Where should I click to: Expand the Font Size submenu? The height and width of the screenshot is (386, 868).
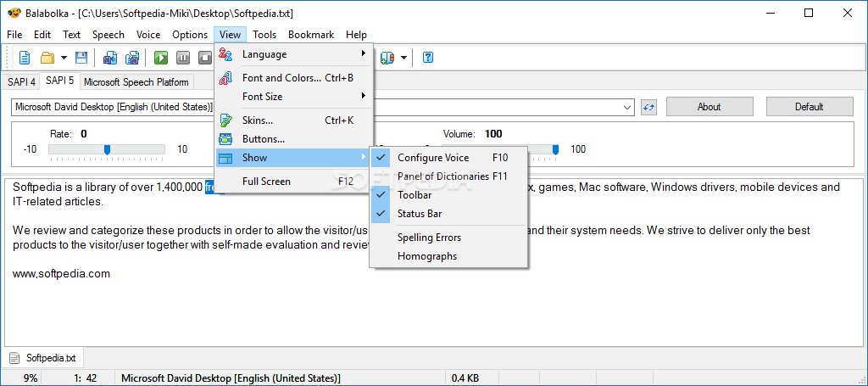294,97
